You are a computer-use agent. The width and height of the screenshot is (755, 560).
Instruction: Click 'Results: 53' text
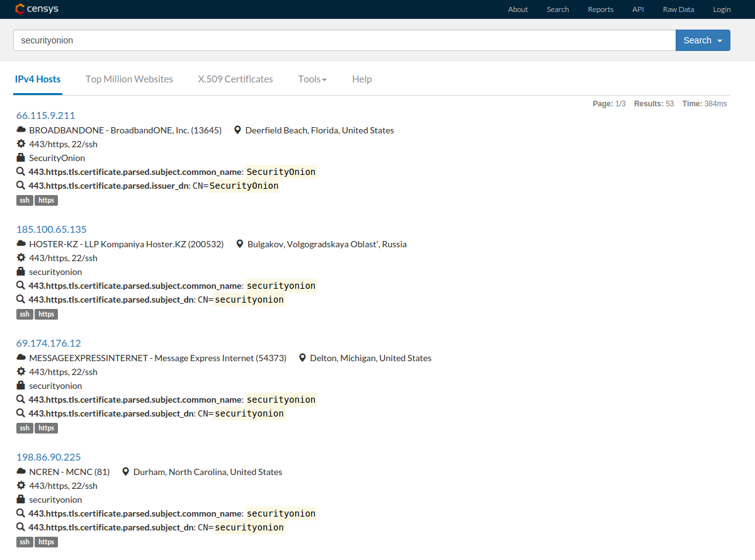click(654, 103)
